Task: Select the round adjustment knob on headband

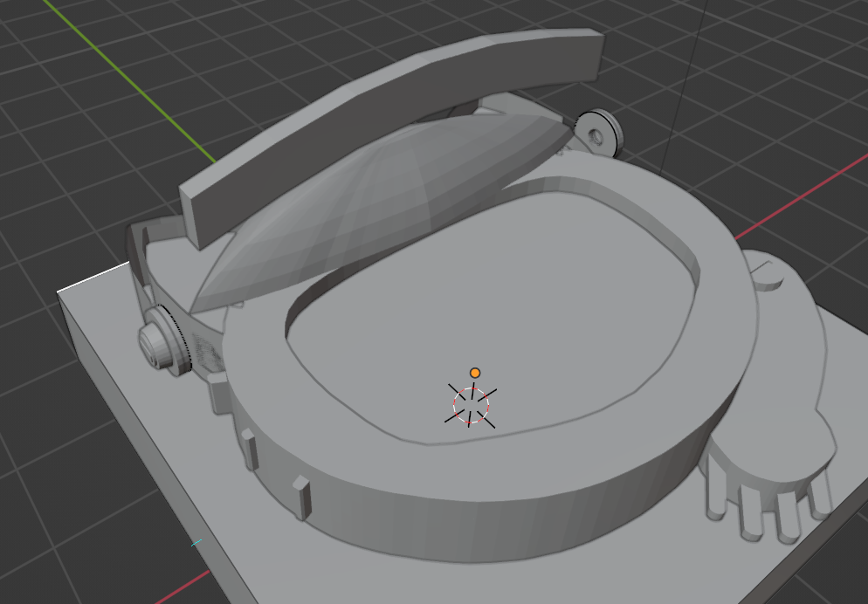Action: click(x=164, y=342)
